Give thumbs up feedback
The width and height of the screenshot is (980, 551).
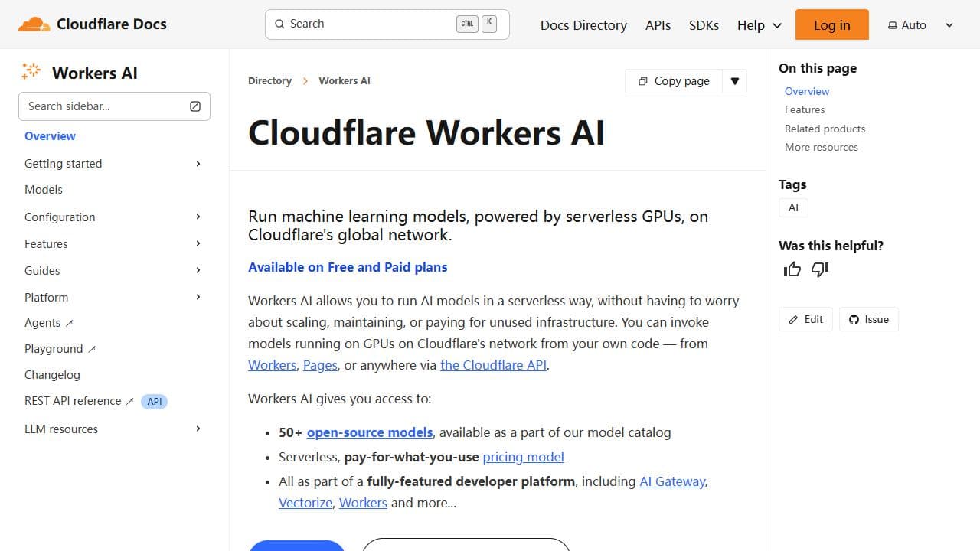coord(792,269)
